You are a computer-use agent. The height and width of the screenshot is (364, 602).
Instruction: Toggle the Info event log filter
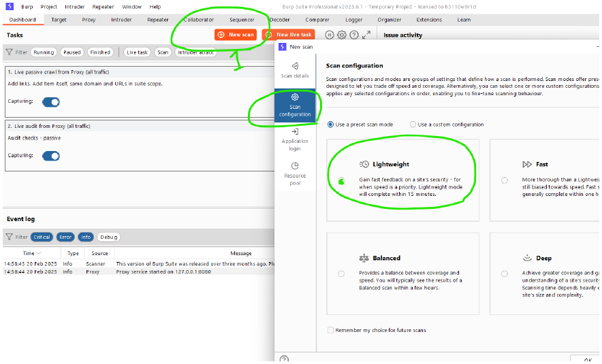(86, 237)
